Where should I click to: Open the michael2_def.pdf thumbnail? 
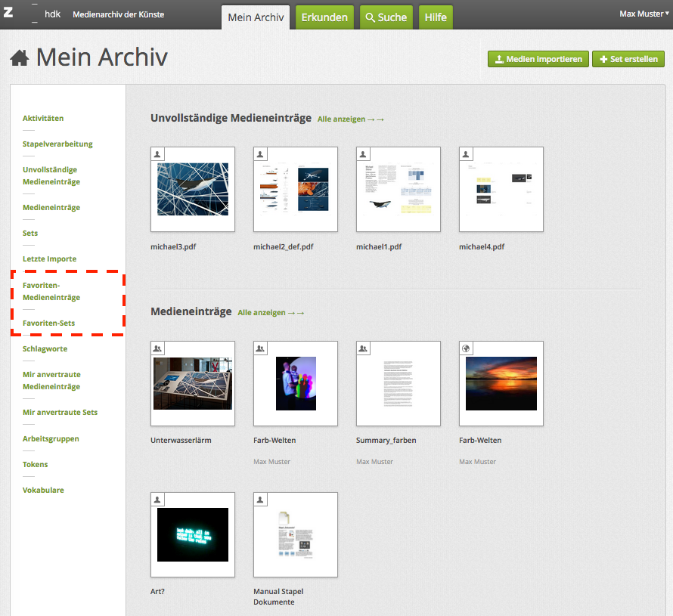click(x=295, y=189)
